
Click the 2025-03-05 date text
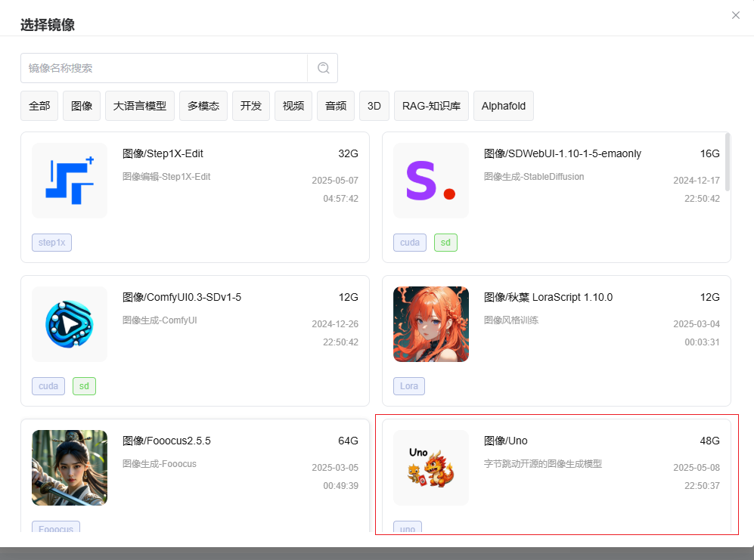(335, 468)
